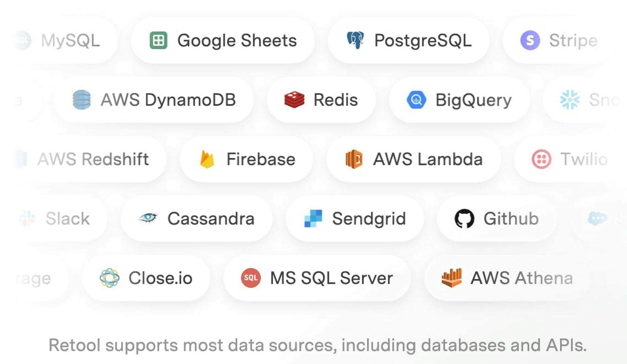The width and height of the screenshot is (627, 364).
Task: Click the blue BigQuery hexagon icon
Action: click(x=416, y=100)
